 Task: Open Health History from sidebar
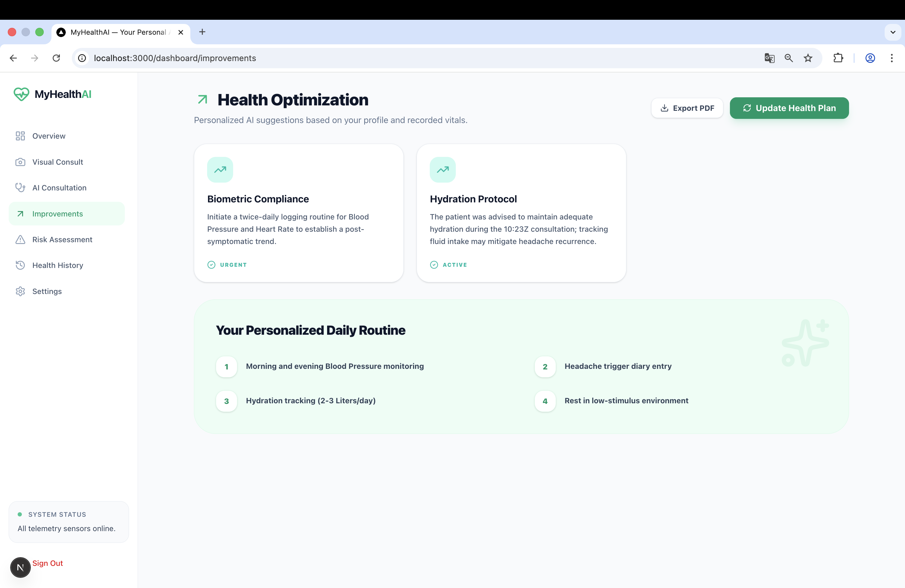point(57,265)
